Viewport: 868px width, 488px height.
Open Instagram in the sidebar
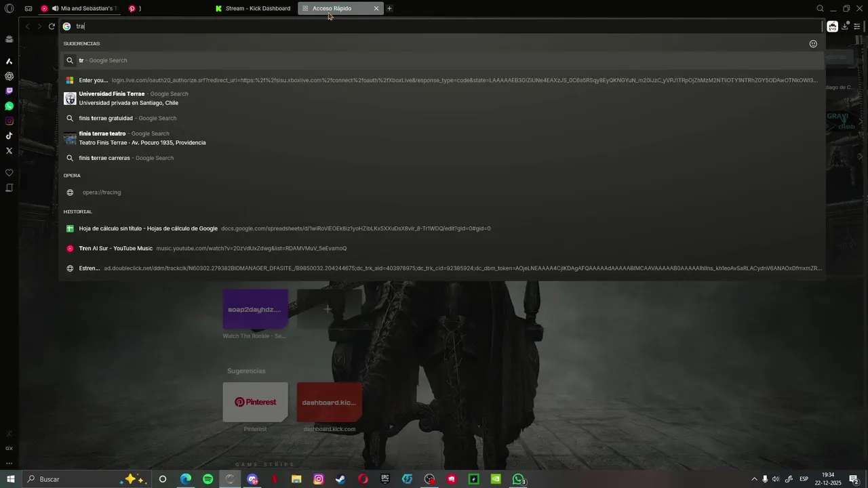click(9, 121)
